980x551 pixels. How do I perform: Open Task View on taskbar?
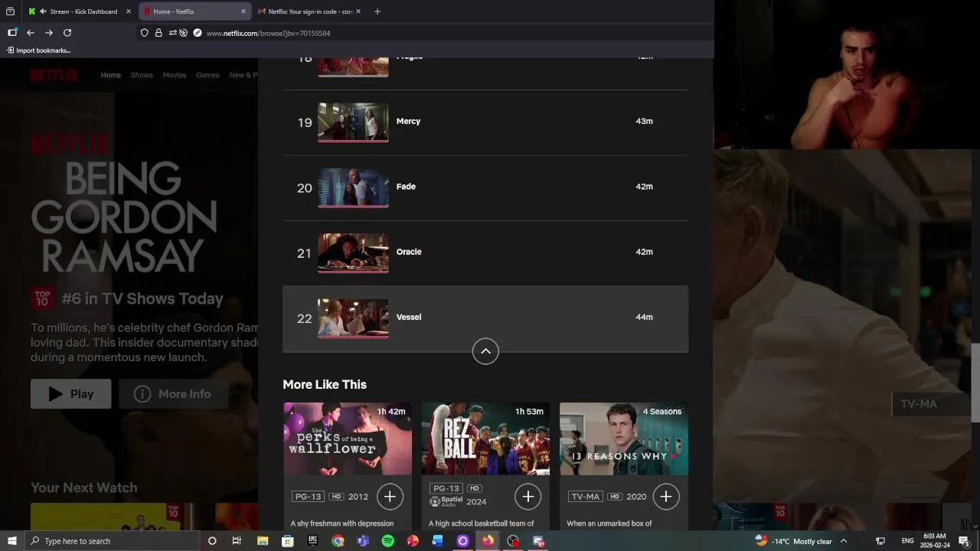point(237,541)
